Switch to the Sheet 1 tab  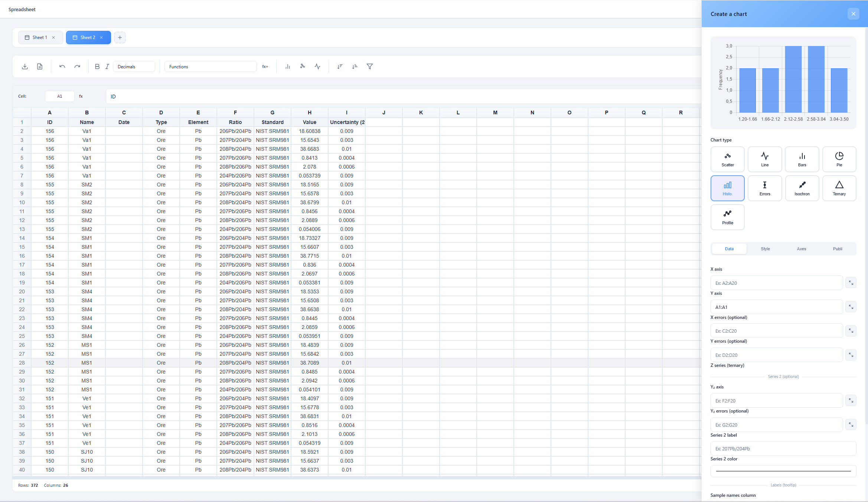pyautogui.click(x=40, y=38)
